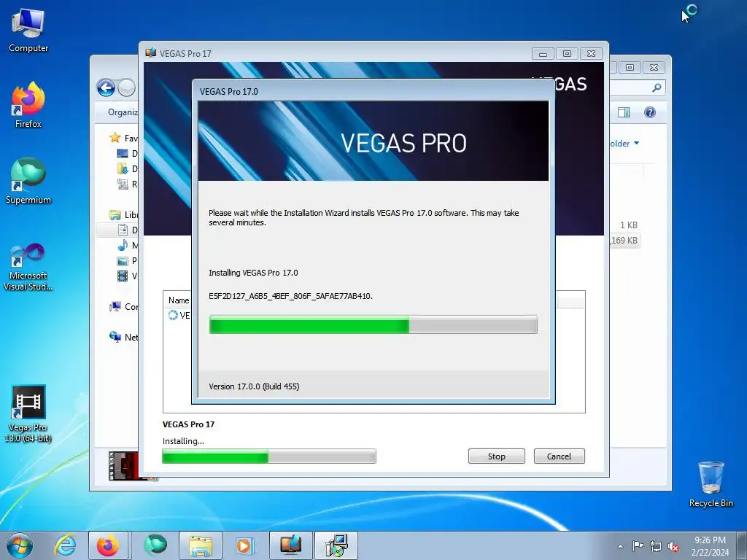Click the Name column header in installer list

[179, 300]
